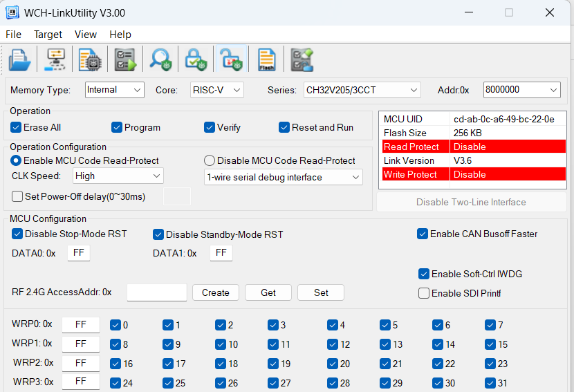574x392 pixels.
Task: Open the File menu
Action: [x=14, y=35]
